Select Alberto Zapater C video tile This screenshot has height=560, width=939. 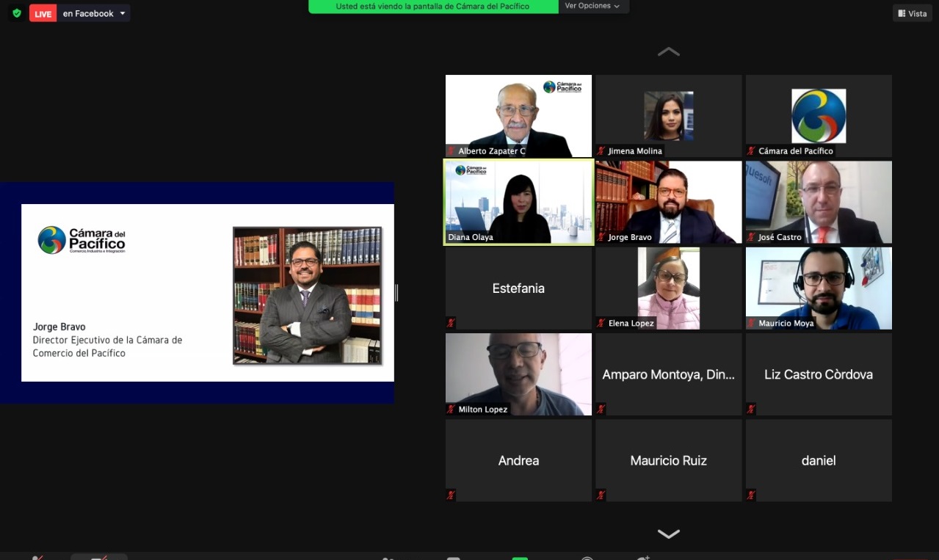tap(518, 116)
